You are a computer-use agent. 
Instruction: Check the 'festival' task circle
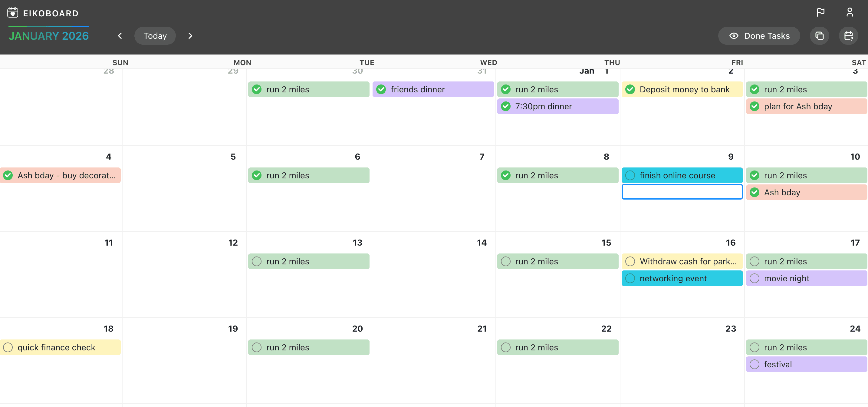(x=755, y=365)
